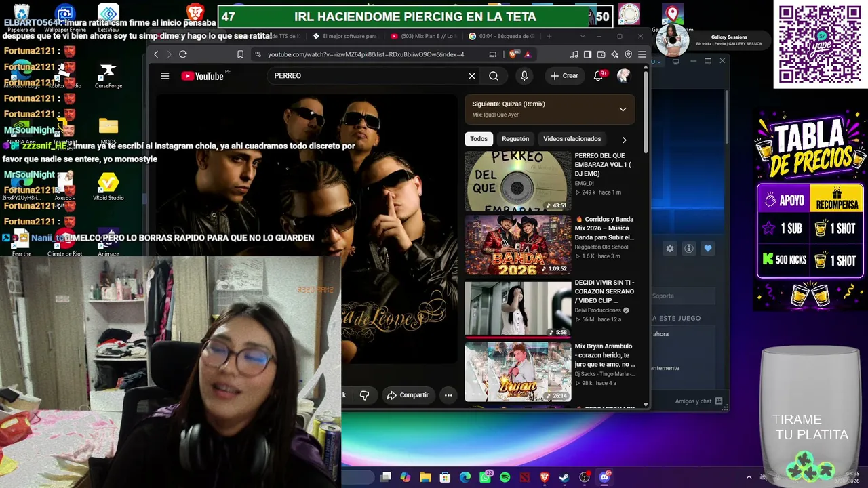Open the YouTube account avatar menu
The height and width of the screenshot is (488, 868).
coord(623,76)
